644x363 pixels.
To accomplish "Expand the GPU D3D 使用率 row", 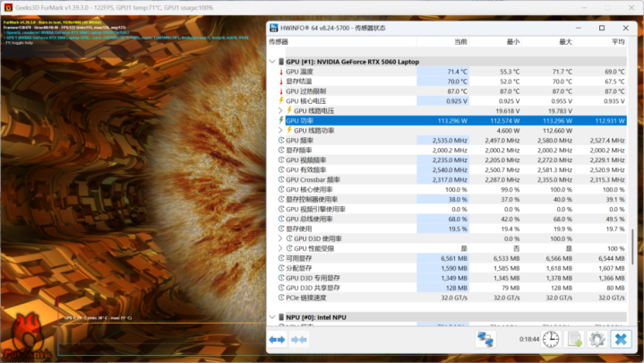I will pos(280,238).
